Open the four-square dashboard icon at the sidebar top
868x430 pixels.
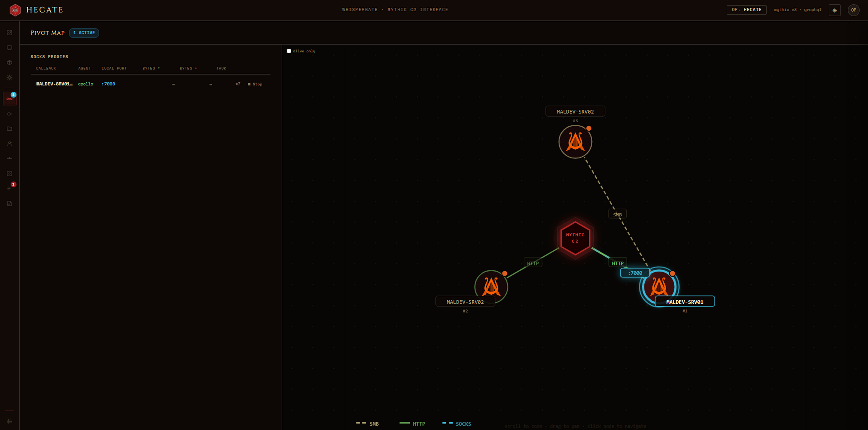click(x=9, y=33)
